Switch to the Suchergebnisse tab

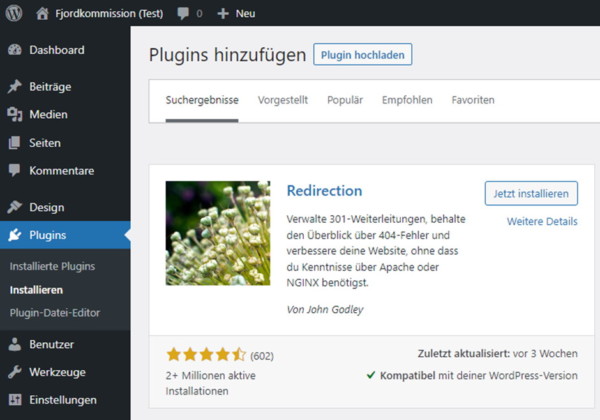tap(202, 100)
